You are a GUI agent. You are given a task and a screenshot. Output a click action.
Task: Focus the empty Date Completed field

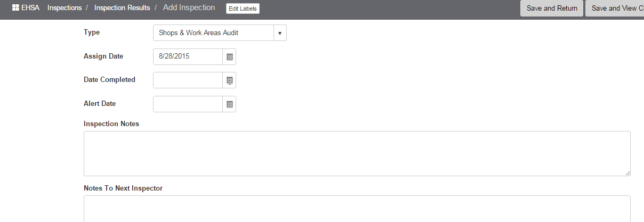(188, 80)
